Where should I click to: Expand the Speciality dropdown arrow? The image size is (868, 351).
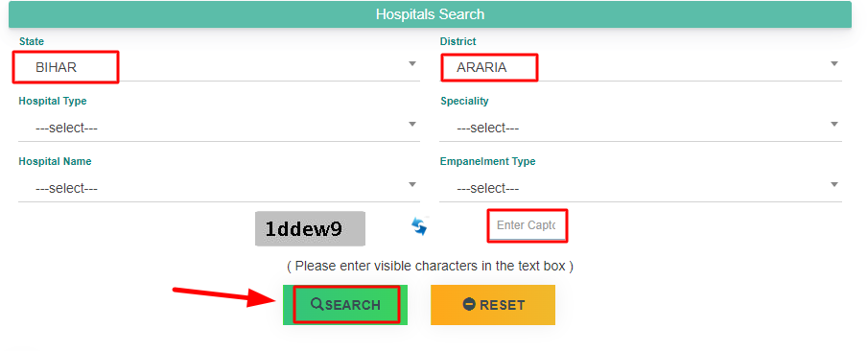click(834, 124)
